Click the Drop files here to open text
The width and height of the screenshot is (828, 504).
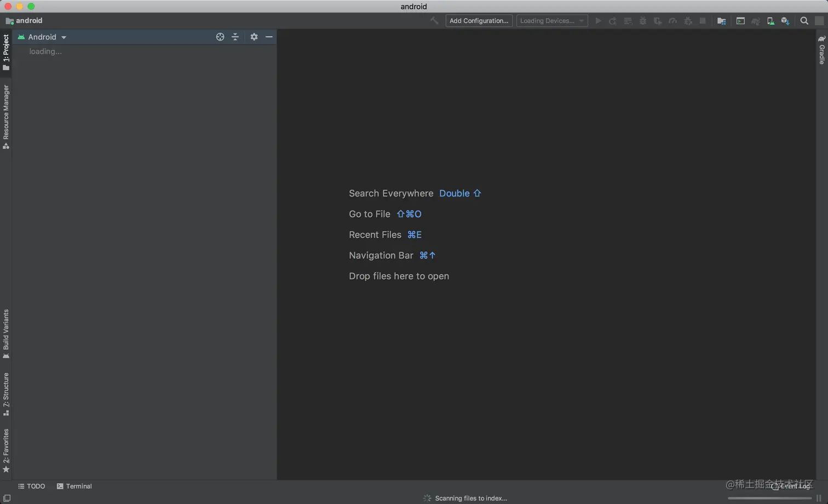coord(399,276)
